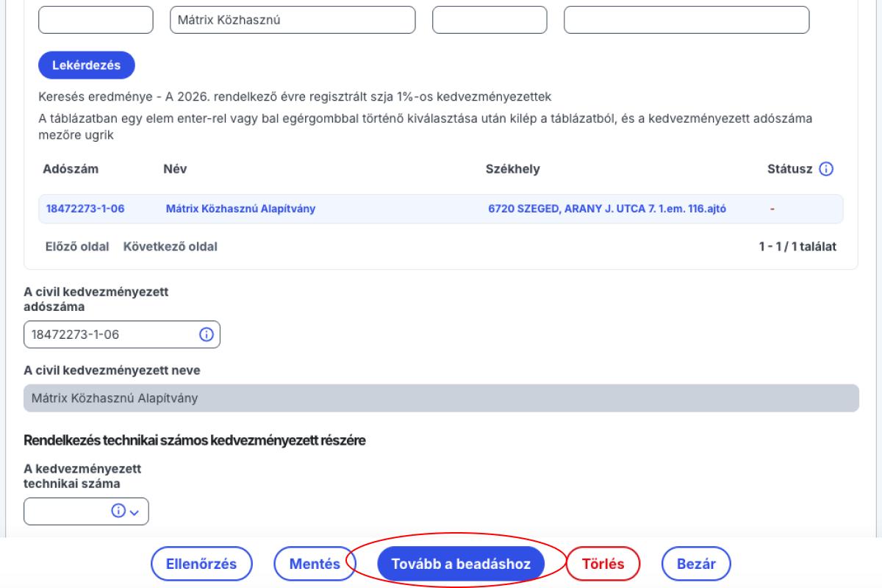Go to Következő oldal in results
The width and height of the screenshot is (882, 588).
(171, 246)
